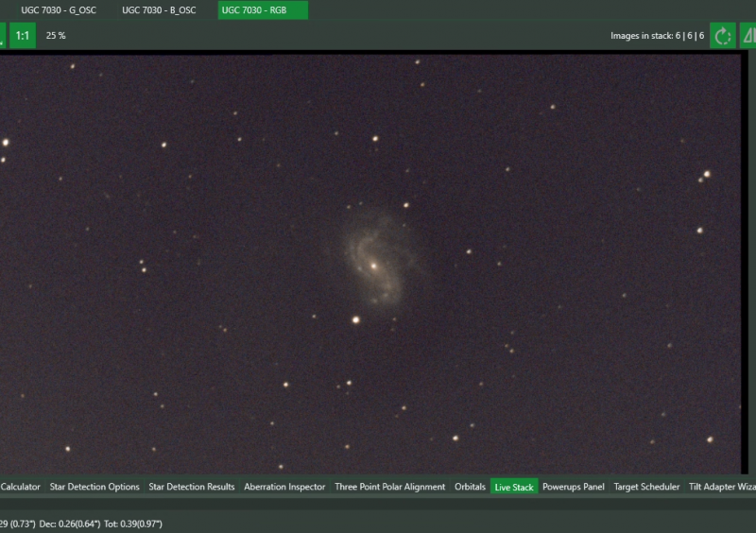Click the partially visible green button left of 1:1
The height and width of the screenshot is (533, 756).
pyautogui.click(x=3, y=36)
